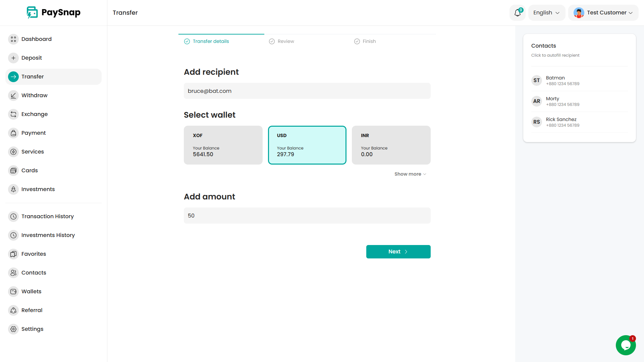Expand the Test Customer account menu
Screen dimensions: 644x362
[x=603, y=13]
